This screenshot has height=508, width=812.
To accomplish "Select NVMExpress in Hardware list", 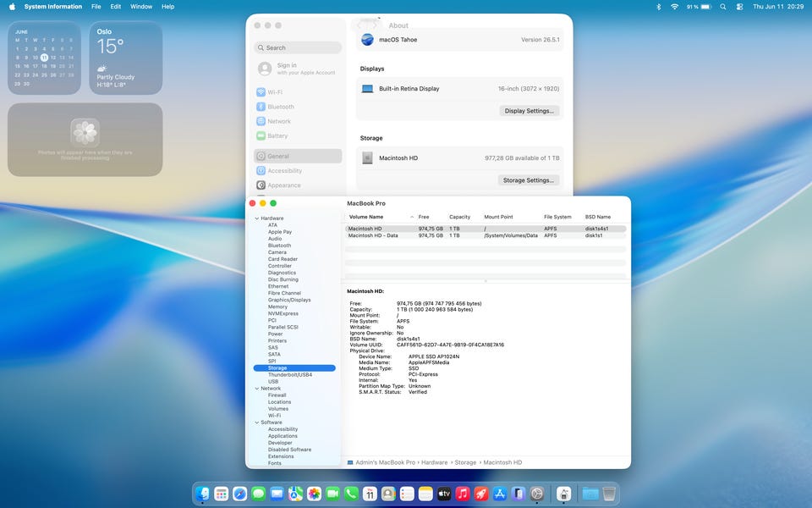I will [283, 313].
